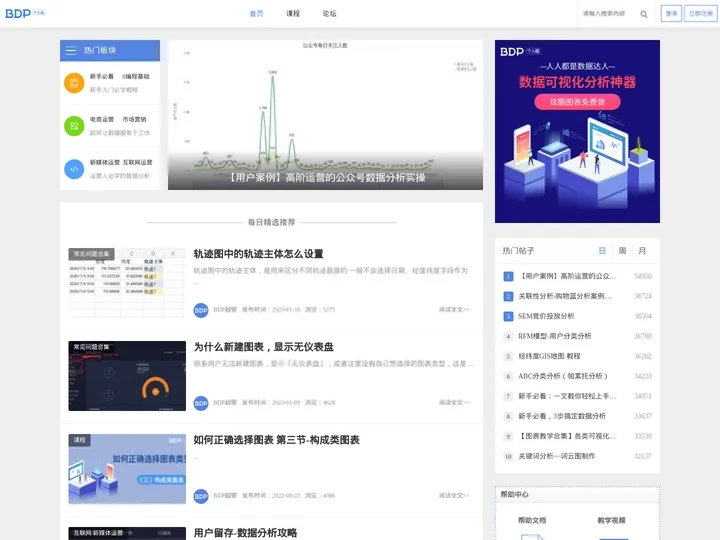This screenshot has height=540, width=720.
Task: Click the green 电商运营 category icon
Action: pos(74,126)
